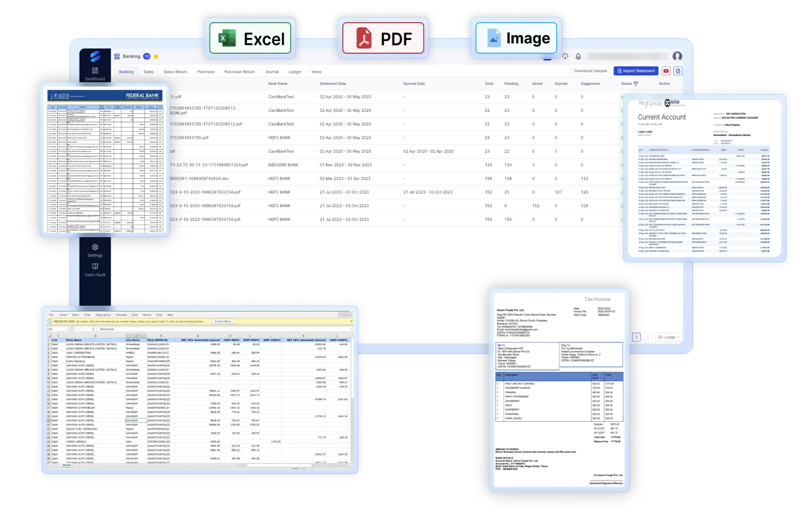Open the Purchase tab
Viewport: 812px width, 526px height.
point(206,72)
